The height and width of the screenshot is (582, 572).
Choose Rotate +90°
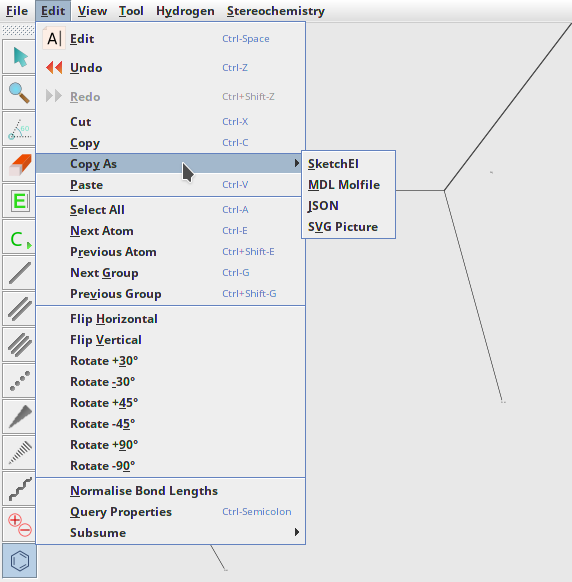pyautogui.click(x=171, y=445)
